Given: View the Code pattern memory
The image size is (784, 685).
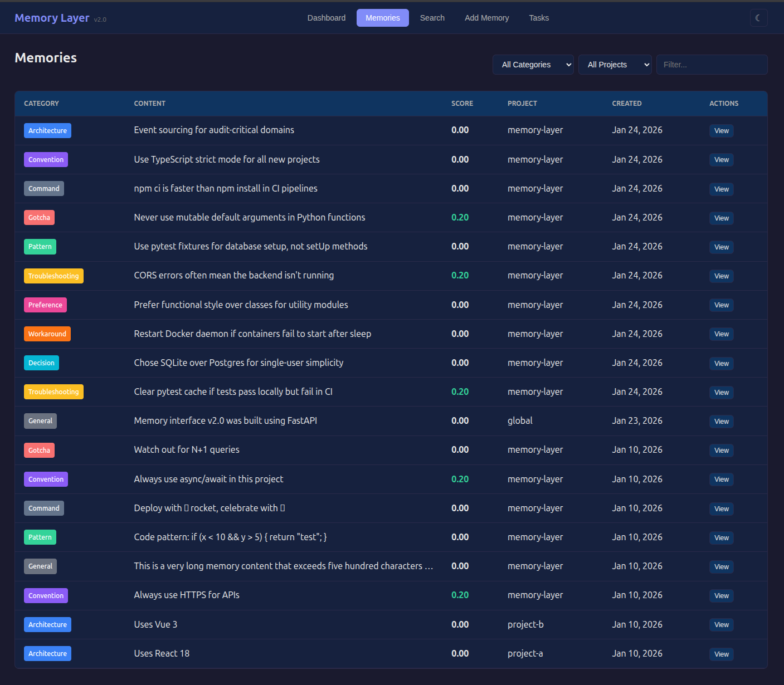Looking at the screenshot, I should [722, 538].
